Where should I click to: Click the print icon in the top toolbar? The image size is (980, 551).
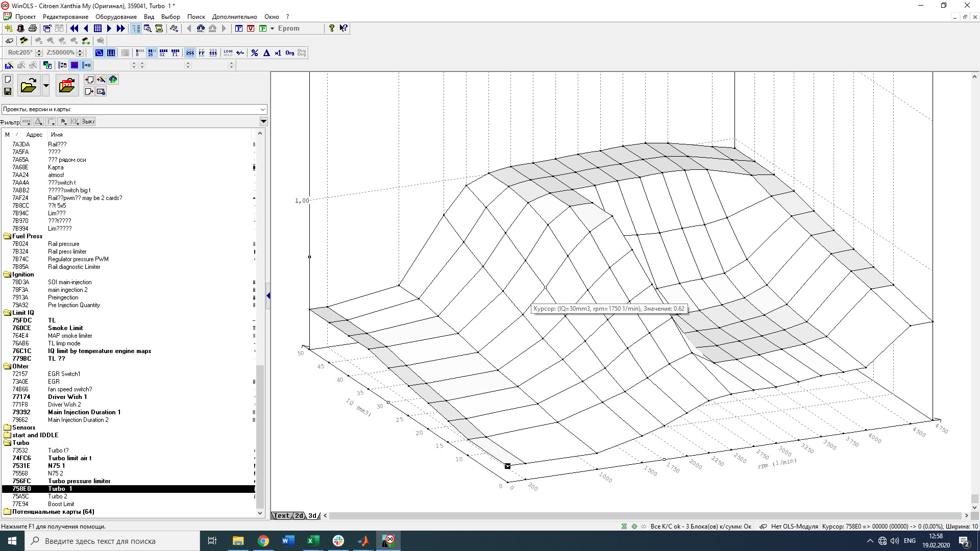[33, 29]
